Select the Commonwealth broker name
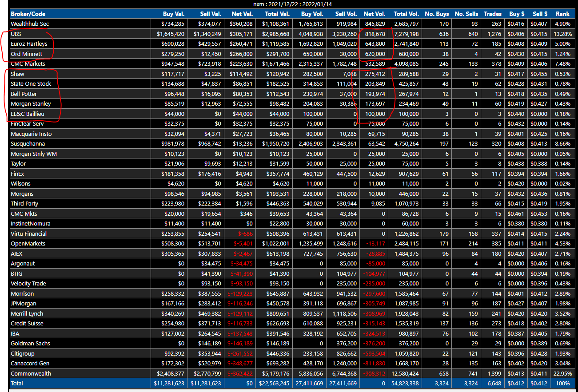This screenshot has height=392, width=578. (31, 373)
